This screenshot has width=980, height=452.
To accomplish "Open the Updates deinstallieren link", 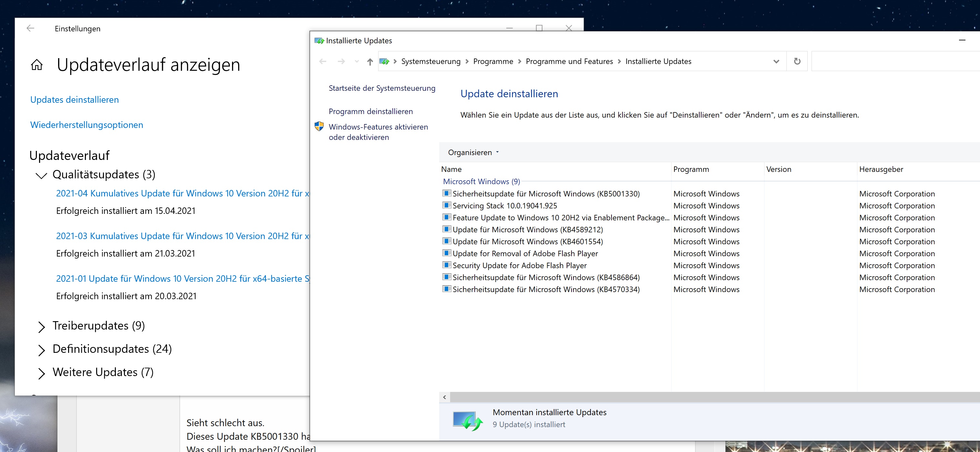I will coord(75,100).
